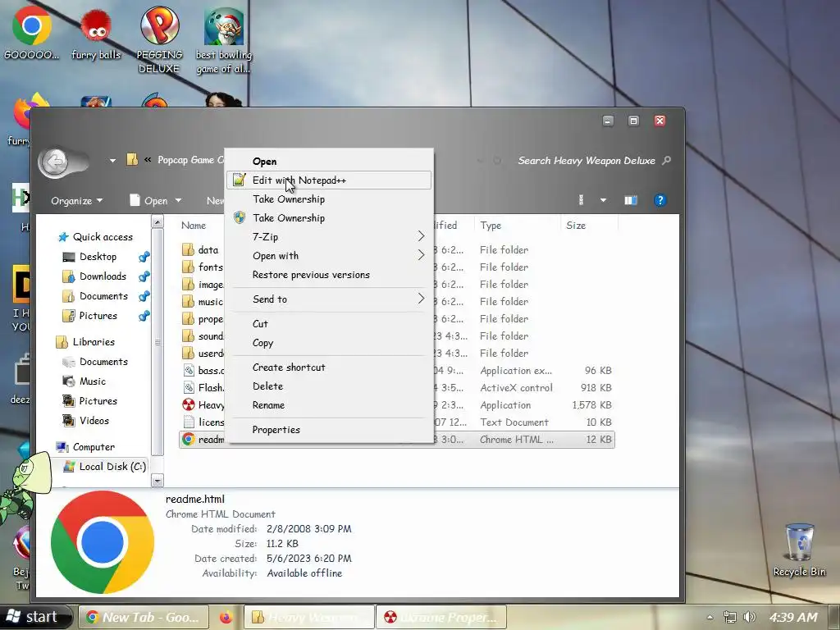Open Downloads in navigation pane

pyautogui.click(x=95, y=276)
